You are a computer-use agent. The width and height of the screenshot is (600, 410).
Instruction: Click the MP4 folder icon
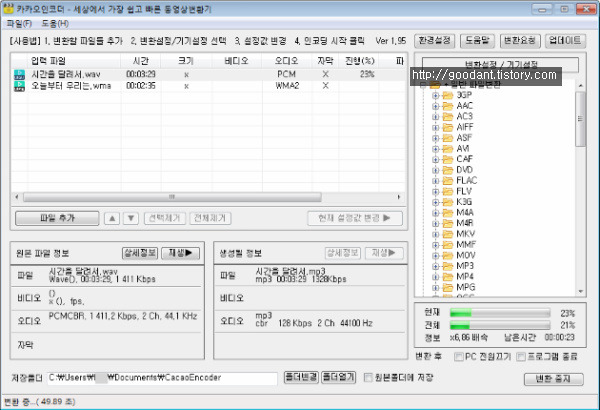pos(448,277)
